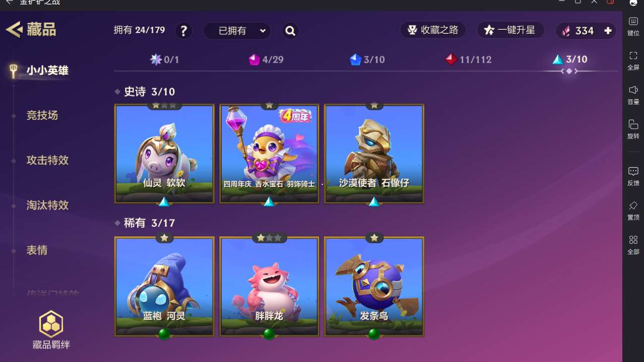Switch to the red gem 11/112 tab
The height and width of the screenshot is (362, 644).
[469, 60]
